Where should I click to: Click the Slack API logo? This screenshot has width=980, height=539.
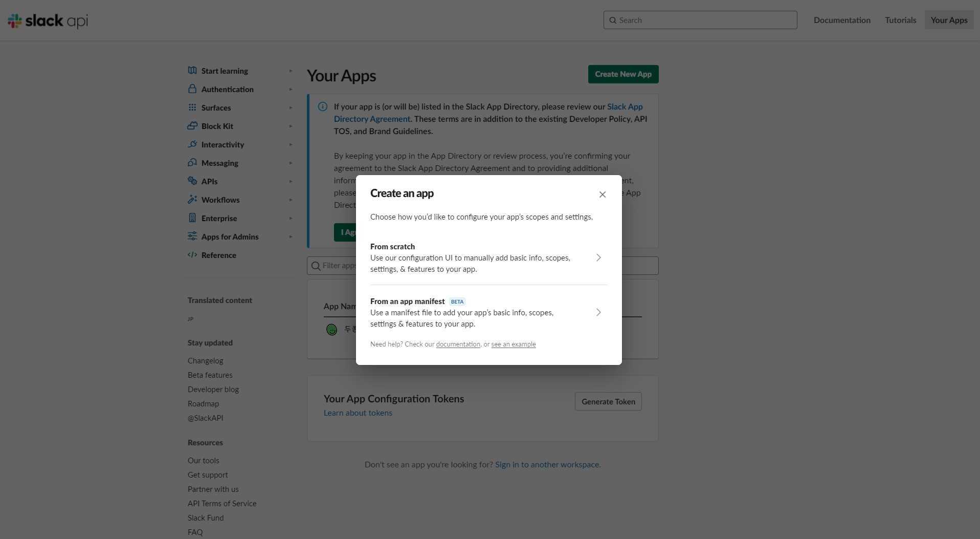pyautogui.click(x=48, y=20)
